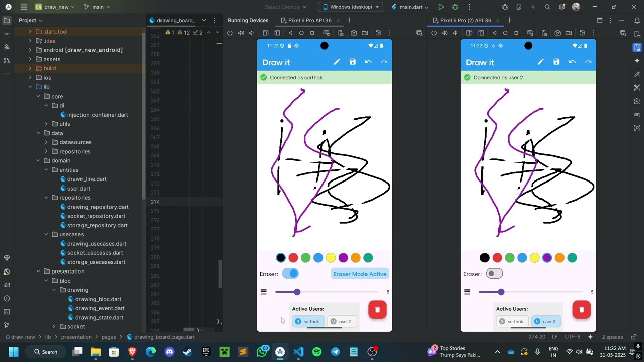644x362 pixels.
Task: Open the draw_new project menu
Action: pyautogui.click(x=55, y=7)
